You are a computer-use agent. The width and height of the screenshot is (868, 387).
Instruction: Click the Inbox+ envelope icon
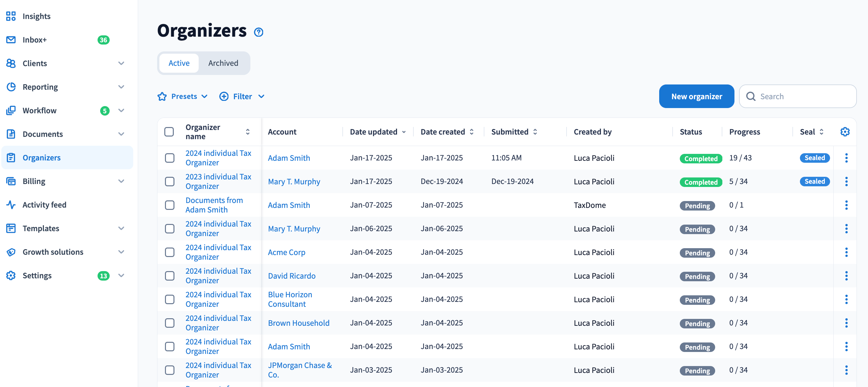[11, 40]
